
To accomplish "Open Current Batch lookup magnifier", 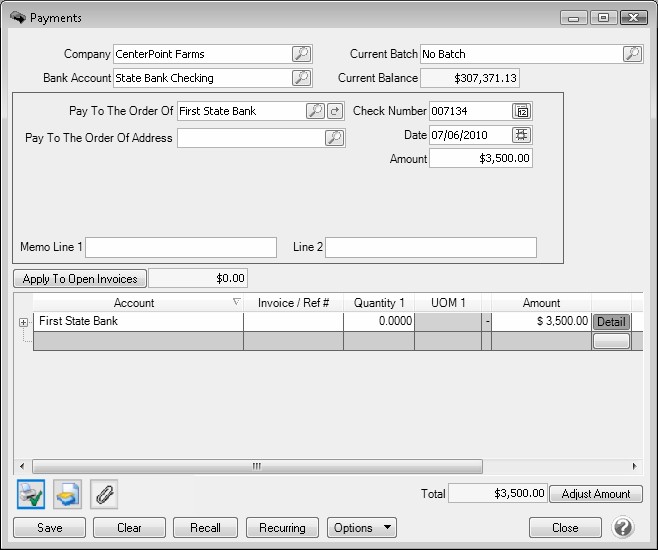I will point(632,54).
